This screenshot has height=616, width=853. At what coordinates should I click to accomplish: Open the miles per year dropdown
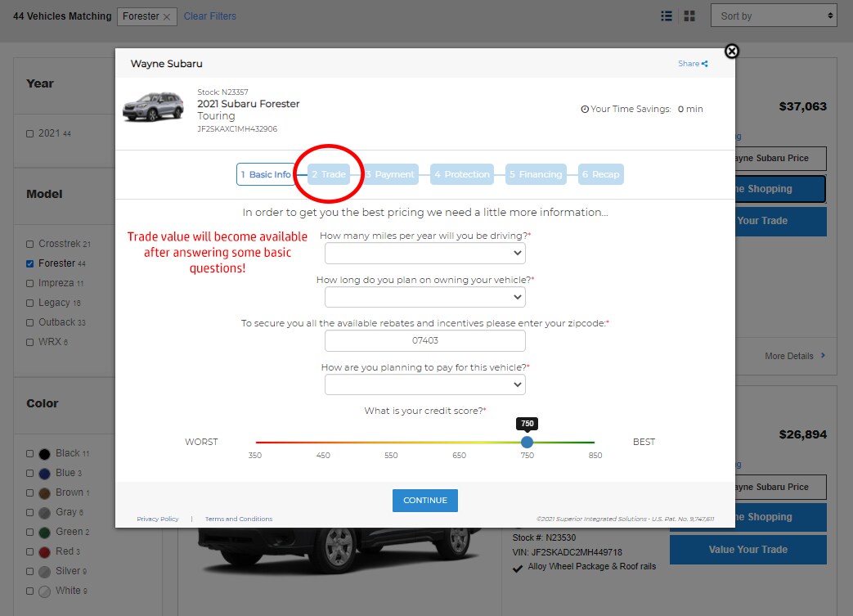425,253
